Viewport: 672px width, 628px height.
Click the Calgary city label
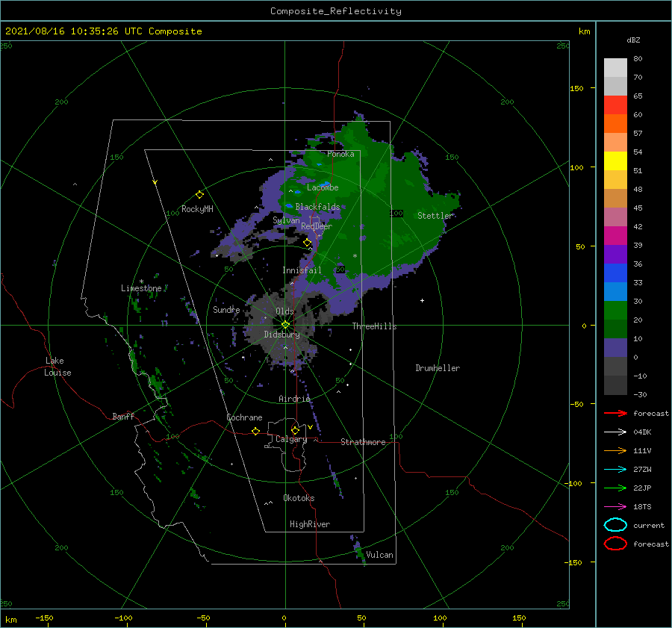pyautogui.click(x=291, y=439)
